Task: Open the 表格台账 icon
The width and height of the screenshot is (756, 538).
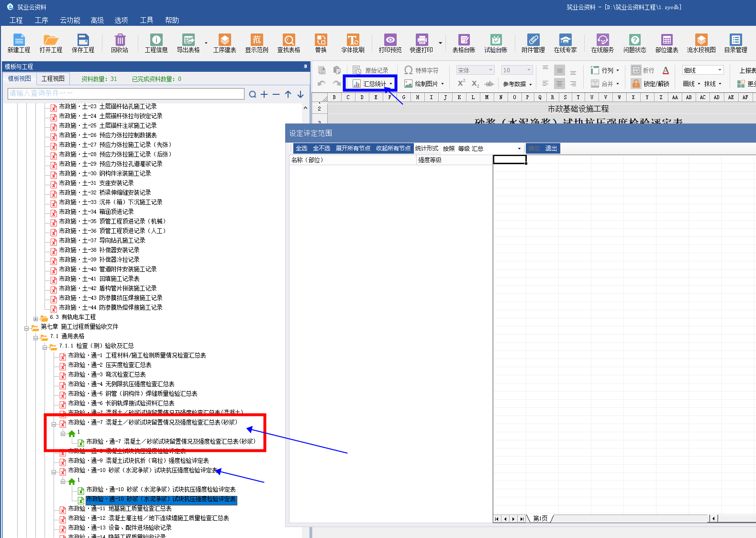Action: point(464,43)
